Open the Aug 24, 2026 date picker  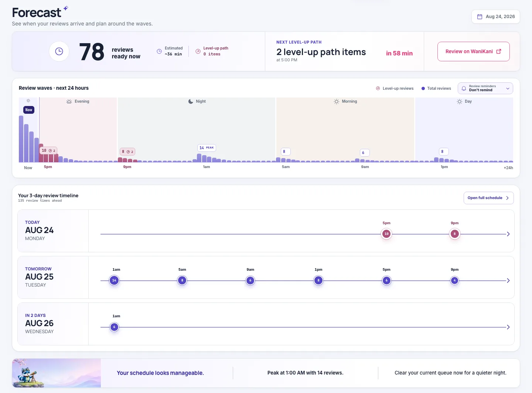[x=495, y=17]
